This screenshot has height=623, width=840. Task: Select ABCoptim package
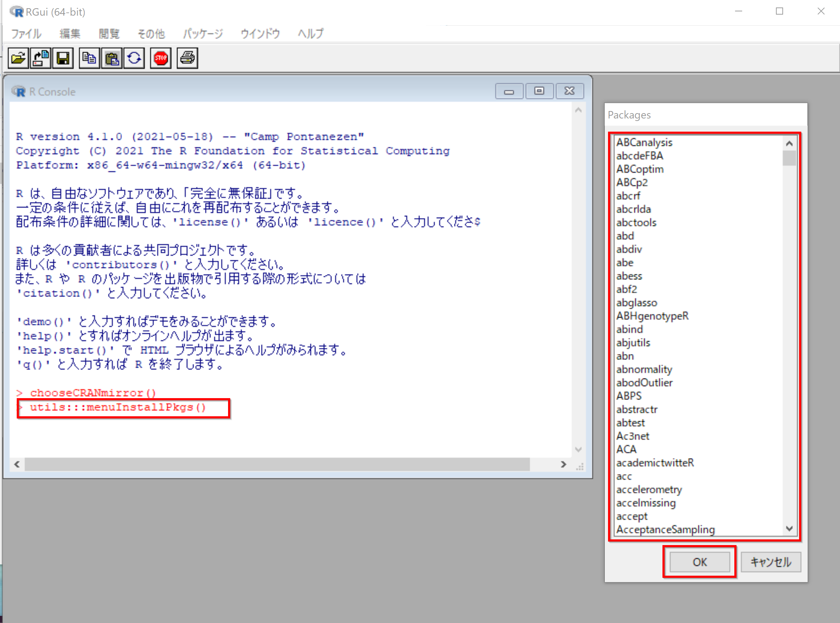coord(698,169)
